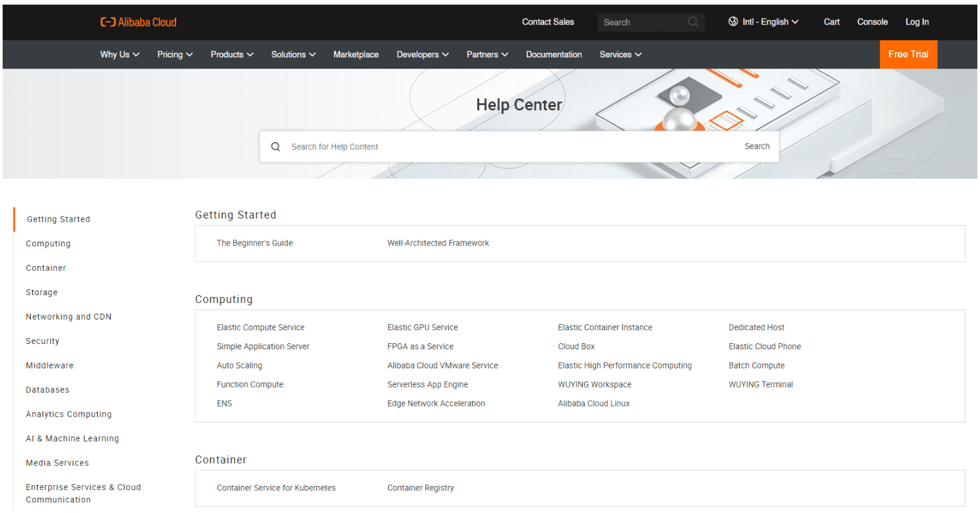Click Contact Sales in the header
This screenshot has height=513, width=980.
[548, 22]
